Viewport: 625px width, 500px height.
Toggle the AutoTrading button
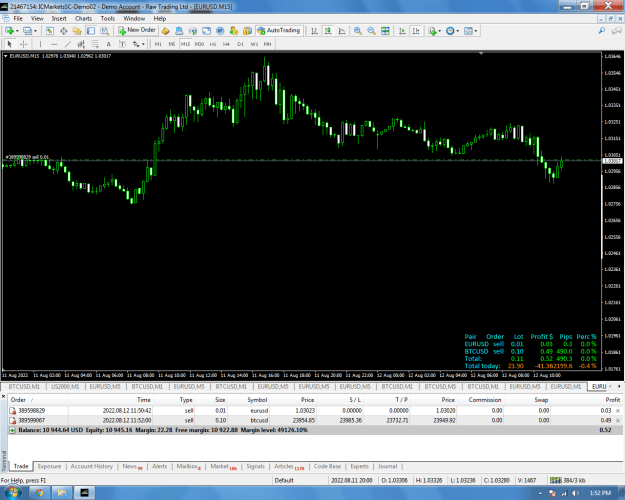tap(279, 30)
